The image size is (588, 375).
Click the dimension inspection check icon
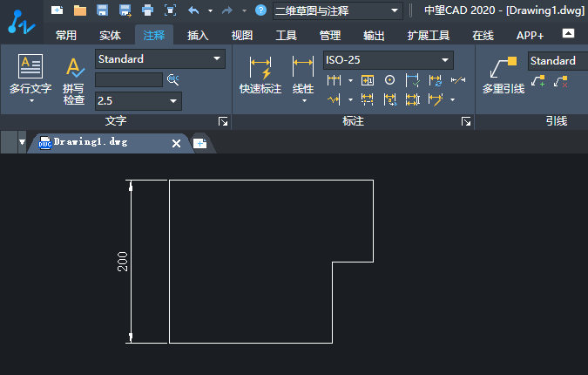[x=413, y=80]
